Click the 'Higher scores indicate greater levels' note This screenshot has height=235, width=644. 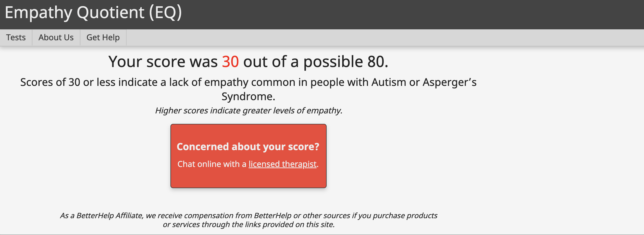pos(249,111)
